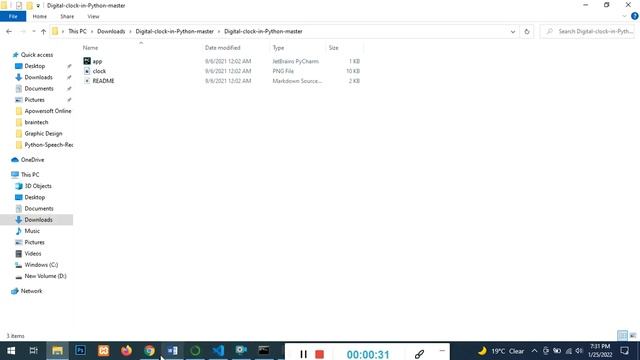Stop the screen recording
This screenshot has height=360, width=640.
coord(320,354)
